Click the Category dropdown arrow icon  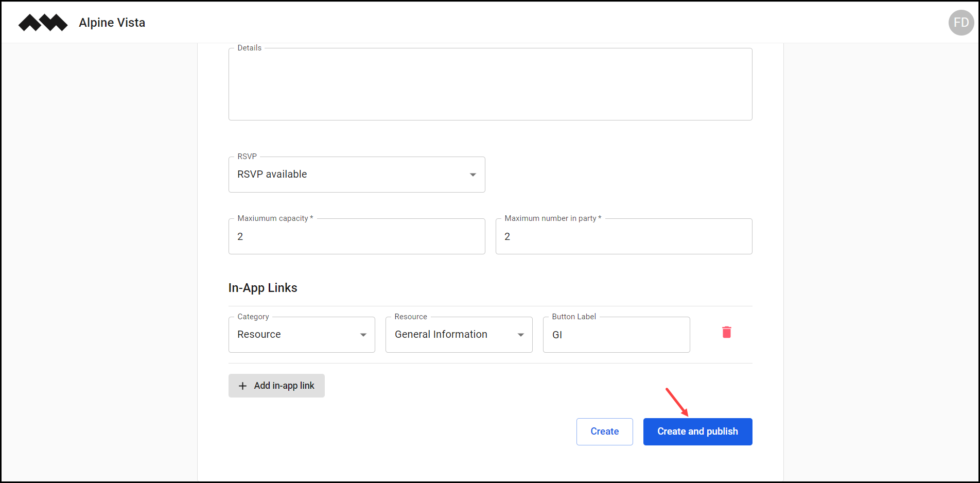tap(363, 334)
